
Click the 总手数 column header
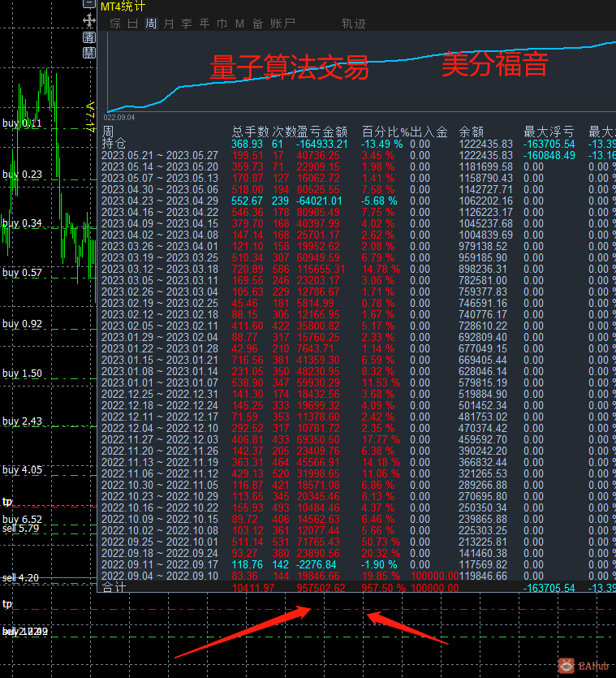[250, 132]
